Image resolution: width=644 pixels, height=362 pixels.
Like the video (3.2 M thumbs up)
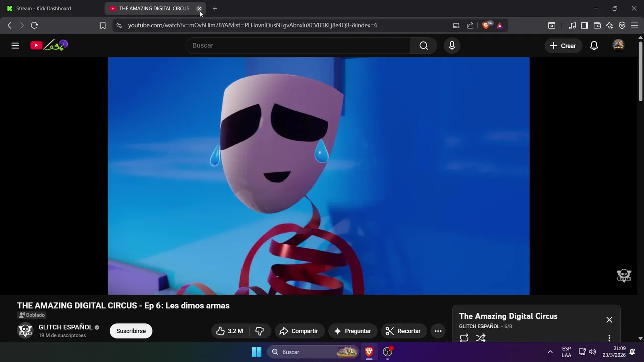pyautogui.click(x=229, y=331)
